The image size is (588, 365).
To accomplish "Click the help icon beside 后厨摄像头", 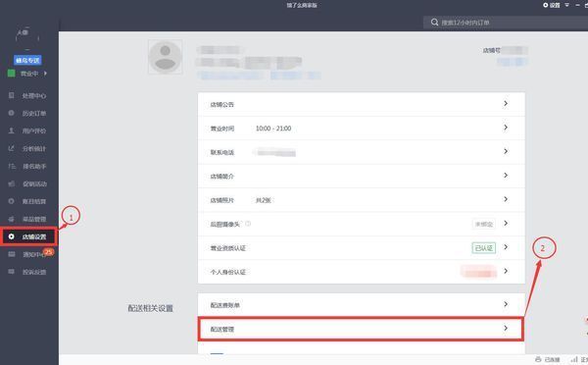I will point(248,224).
